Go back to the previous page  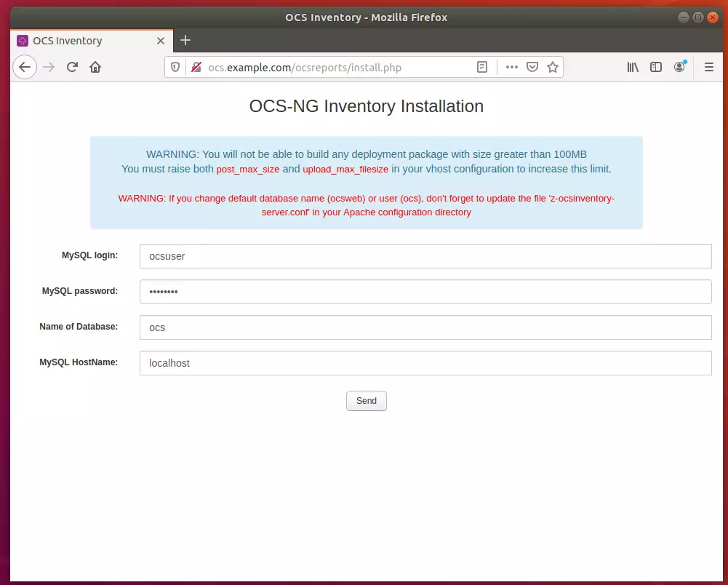[25, 68]
